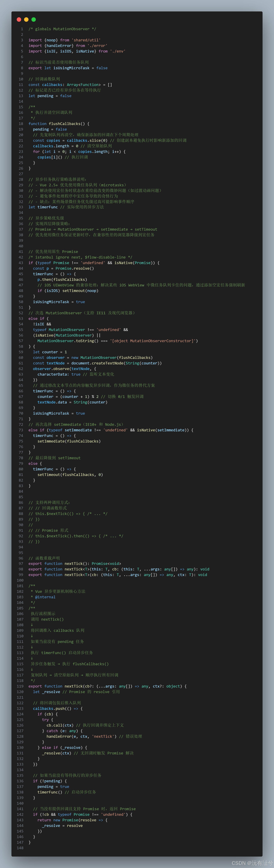The width and height of the screenshot is (274, 868).
Task: Click the 'let counter = 1' line
Action: coord(50,352)
